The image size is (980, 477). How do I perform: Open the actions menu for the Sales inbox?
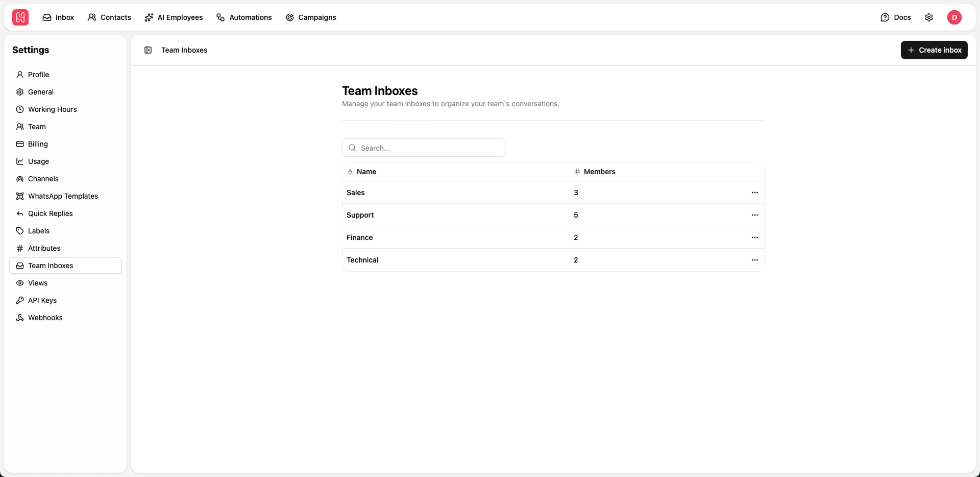[755, 193]
